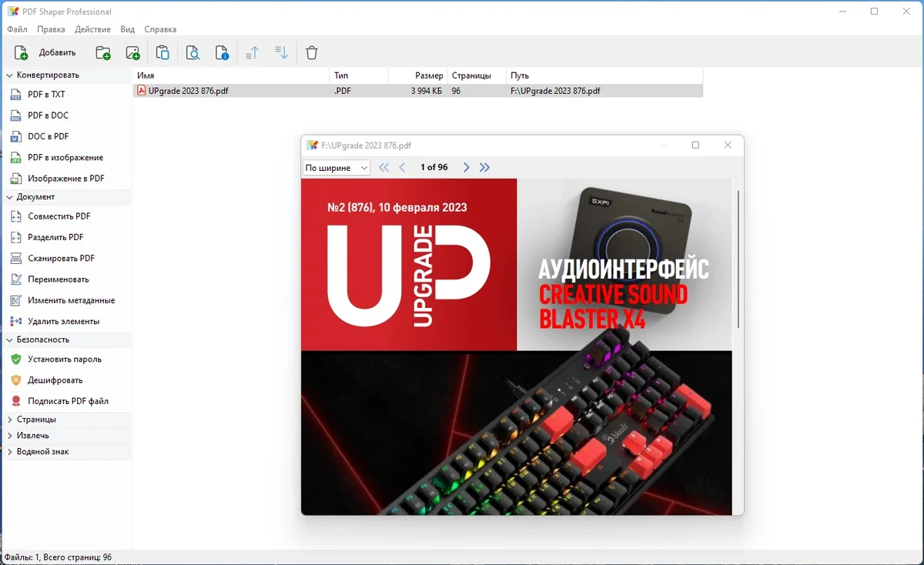Go to last page in preview
Screen dimensions: 924x565
pos(484,167)
